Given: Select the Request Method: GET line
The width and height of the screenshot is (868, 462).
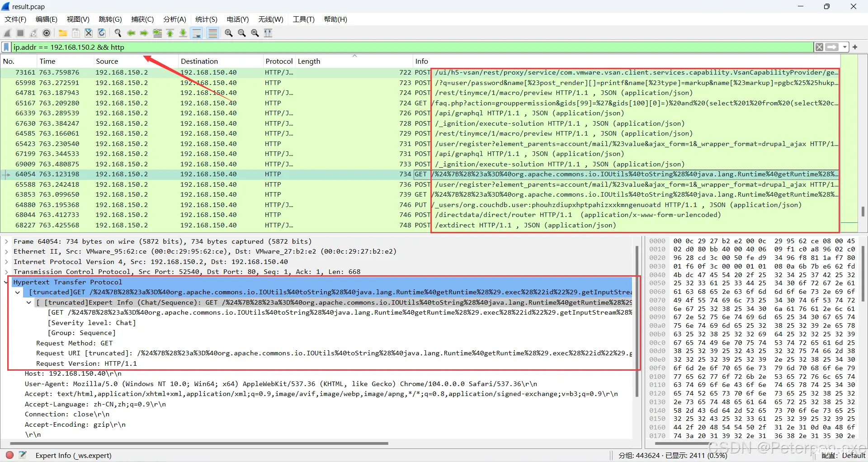Looking at the screenshot, I should (x=75, y=343).
